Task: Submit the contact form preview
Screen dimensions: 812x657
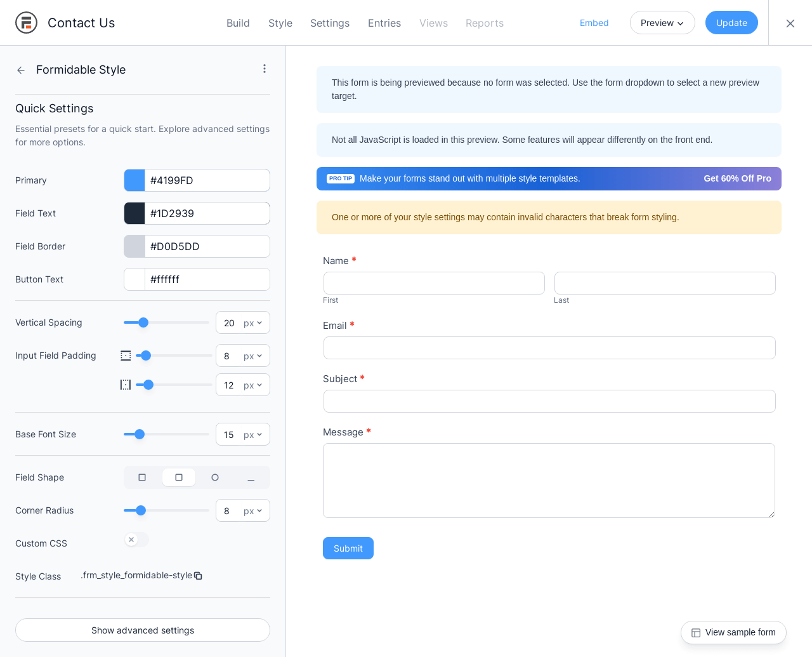Action: point(348,548)
